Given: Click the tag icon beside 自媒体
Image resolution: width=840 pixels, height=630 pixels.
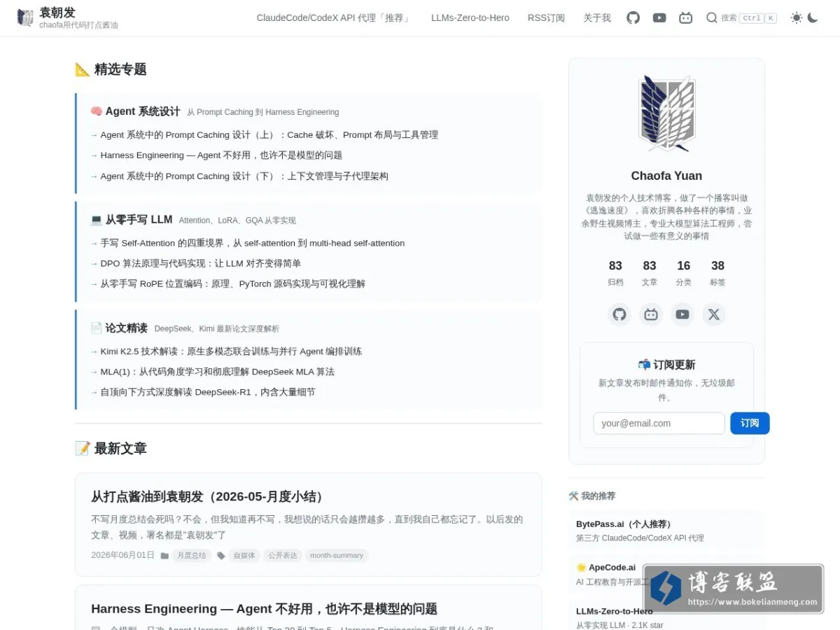Looking at the screenshot, I should pos(221,556).
